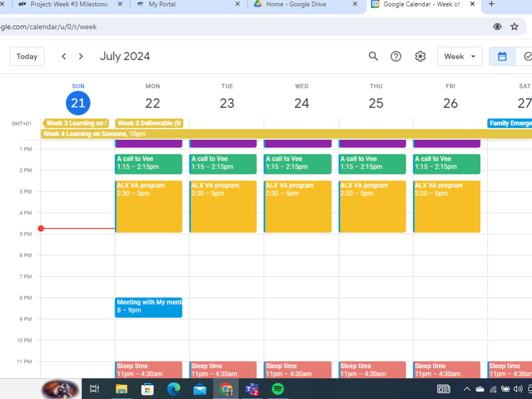This screenshot has height=399, width=532.
Task: Open Task View on the taskbar
Action: click(94, 389)
